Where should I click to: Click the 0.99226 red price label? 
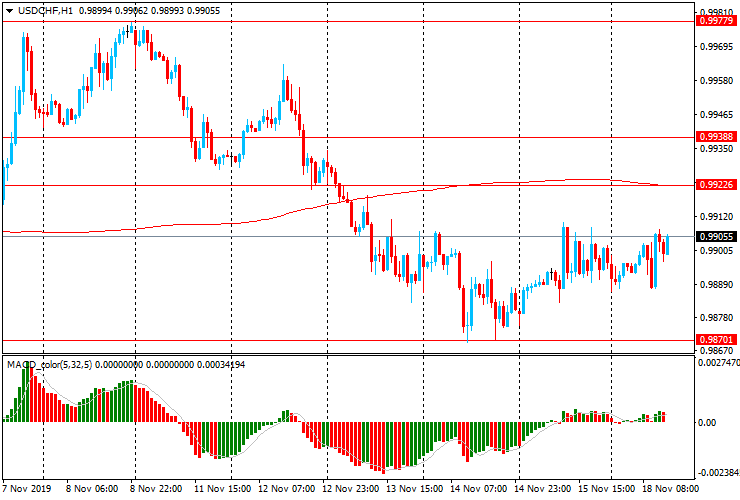(716, 185)
